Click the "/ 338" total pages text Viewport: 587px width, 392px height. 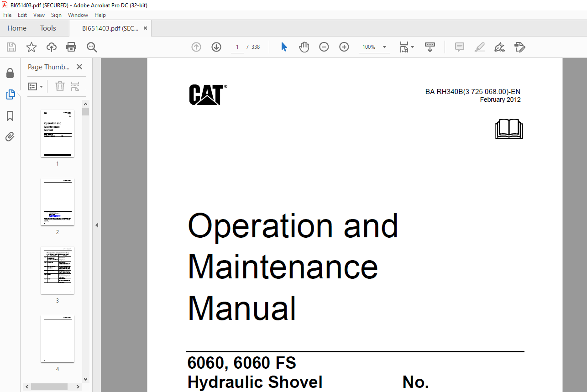(253, 47)
